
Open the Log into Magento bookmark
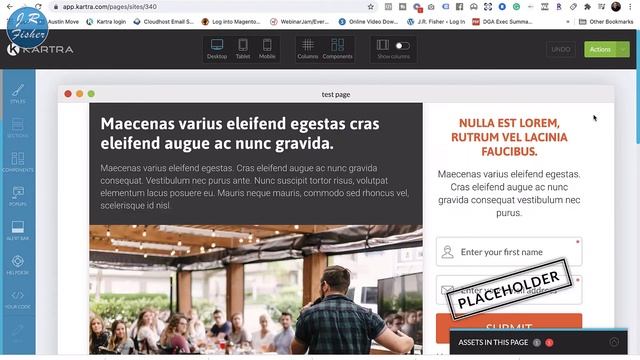[x=231, y=22]
